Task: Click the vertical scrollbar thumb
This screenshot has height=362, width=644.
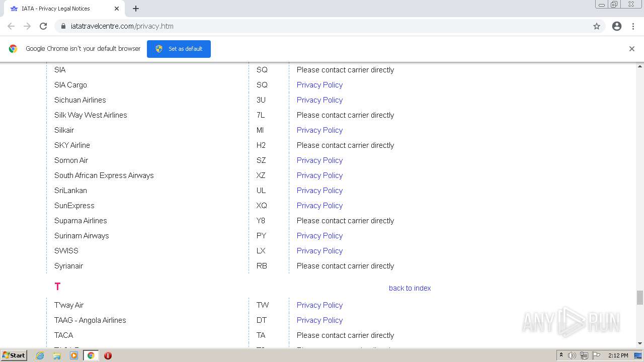Action: pyautogui.click(x=640, y=297)
